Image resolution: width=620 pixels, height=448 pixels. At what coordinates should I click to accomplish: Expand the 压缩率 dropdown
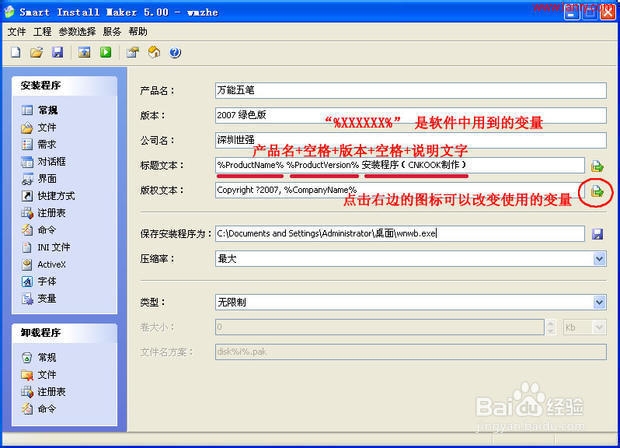599,259
